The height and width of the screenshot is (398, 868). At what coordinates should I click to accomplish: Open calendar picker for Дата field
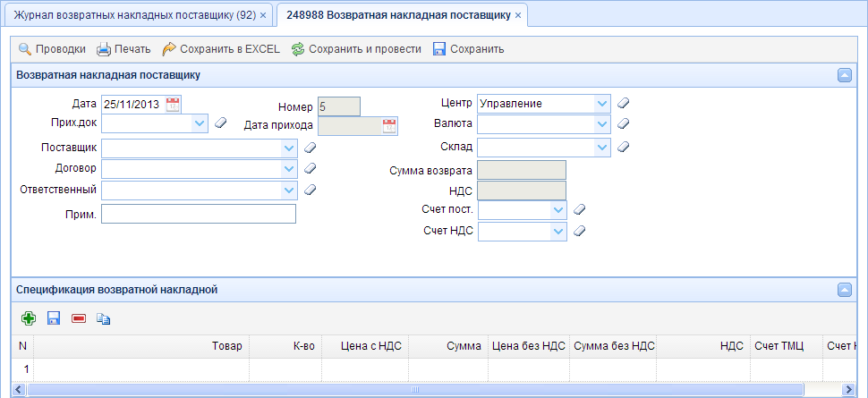click(x=174, y=104)
